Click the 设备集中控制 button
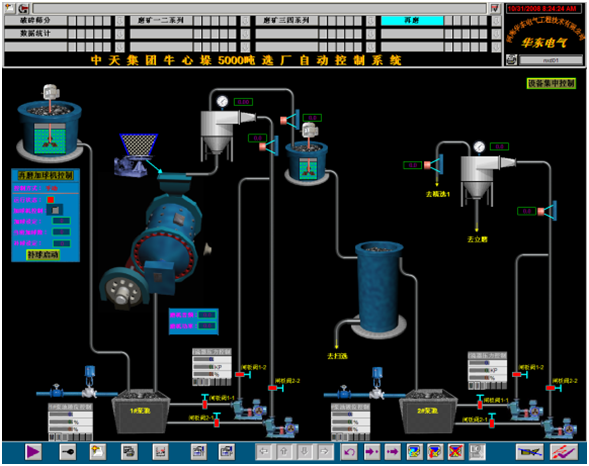589x466 pixels. coord(551,83)
